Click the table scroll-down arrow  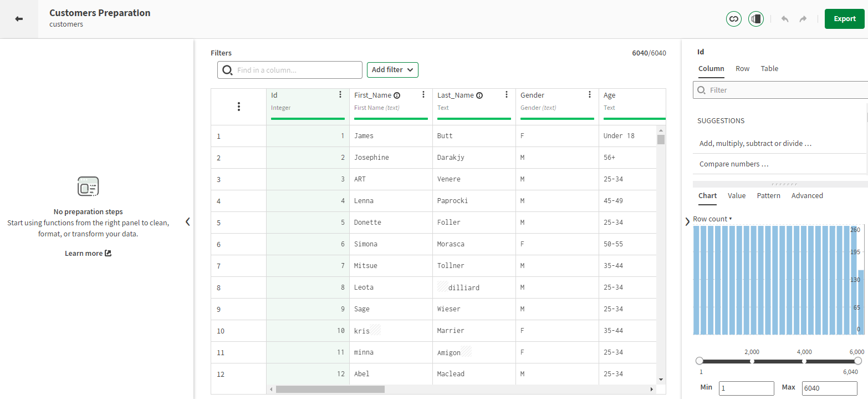pos(661,380)
